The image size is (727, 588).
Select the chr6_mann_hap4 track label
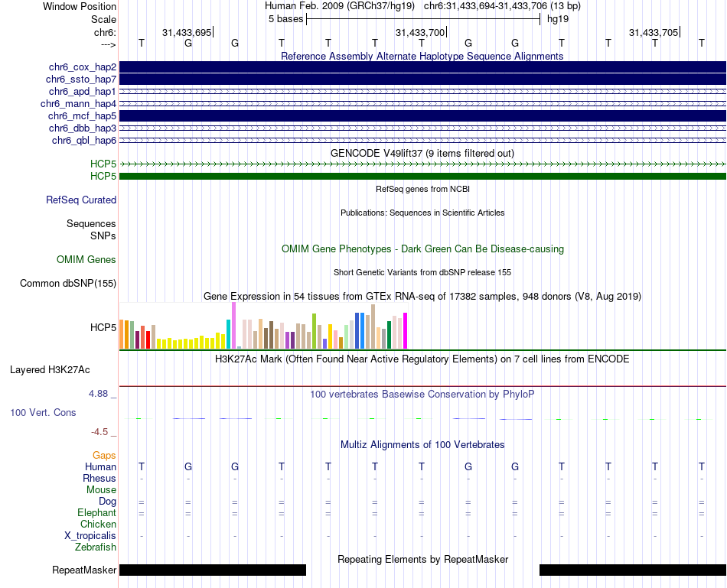click(78, 104)
